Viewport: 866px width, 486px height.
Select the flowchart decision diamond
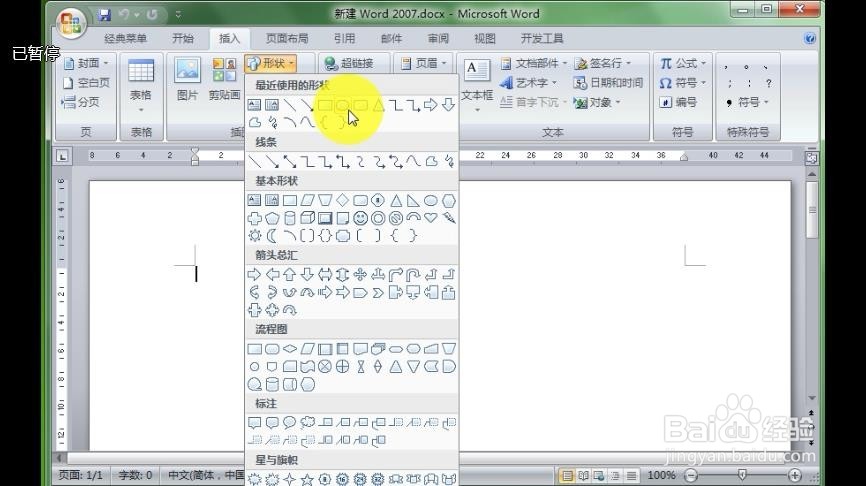pyautogui.click(x=289, y=348)
